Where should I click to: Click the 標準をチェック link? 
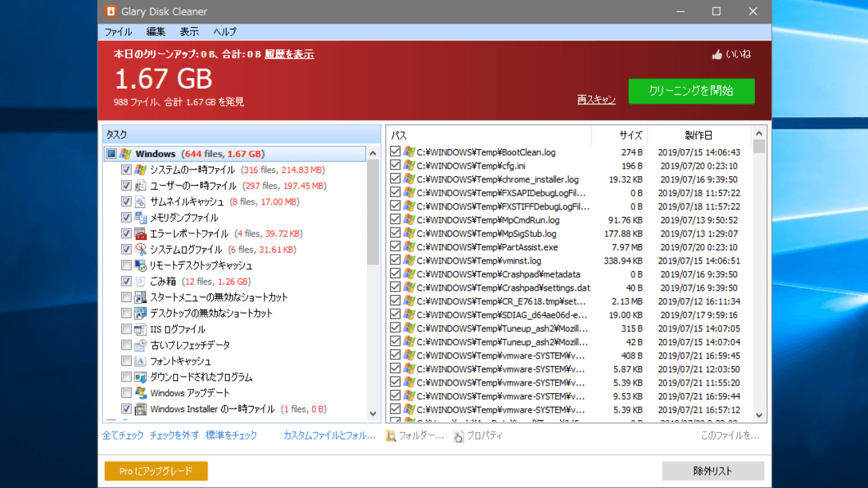point(232,435)
